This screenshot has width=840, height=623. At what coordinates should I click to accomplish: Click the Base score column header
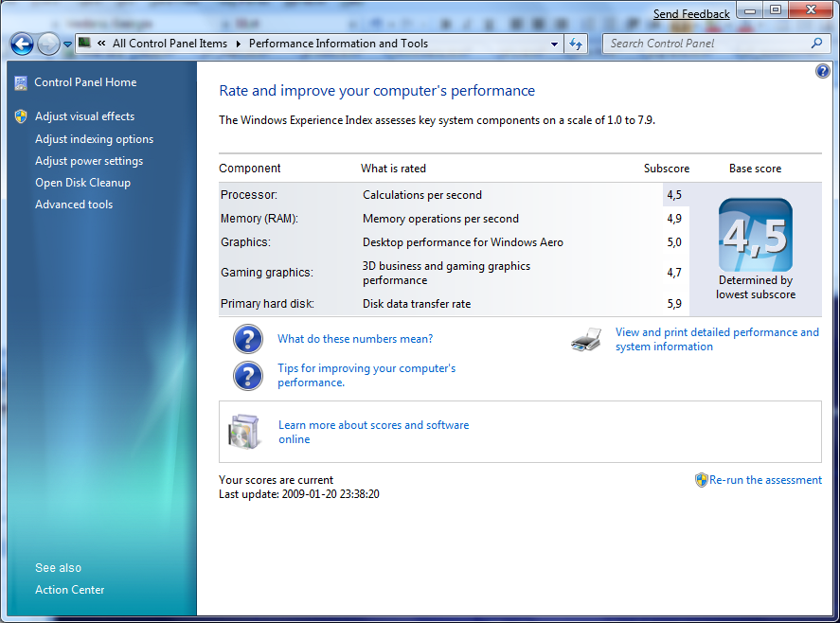coord(756,169)
